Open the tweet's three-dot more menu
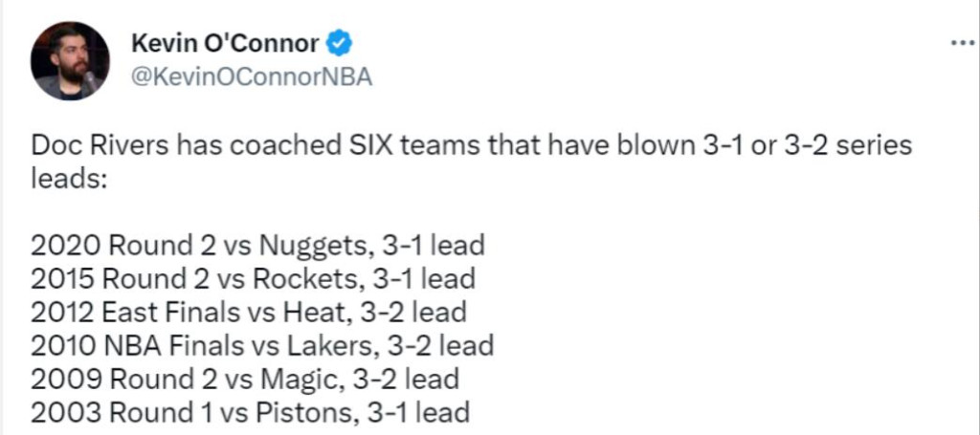 pyautogui.click(x=963, y=44)
